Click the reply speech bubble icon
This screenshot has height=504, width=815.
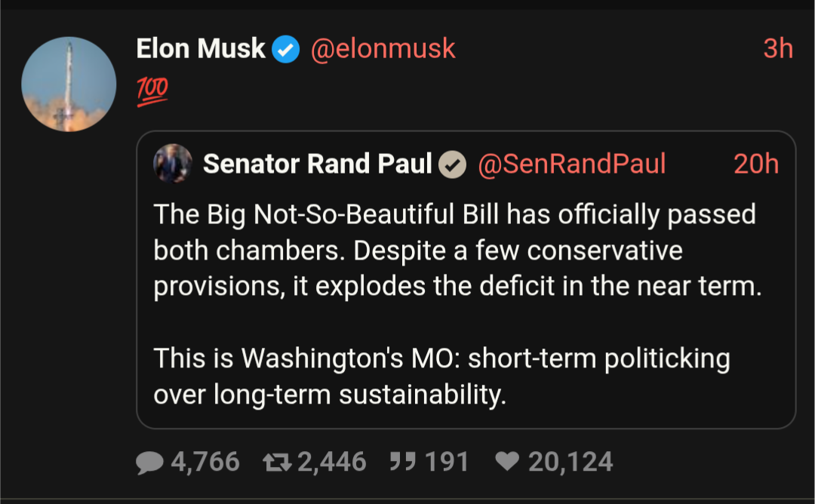pyautogui.click(x=149, y=462)
